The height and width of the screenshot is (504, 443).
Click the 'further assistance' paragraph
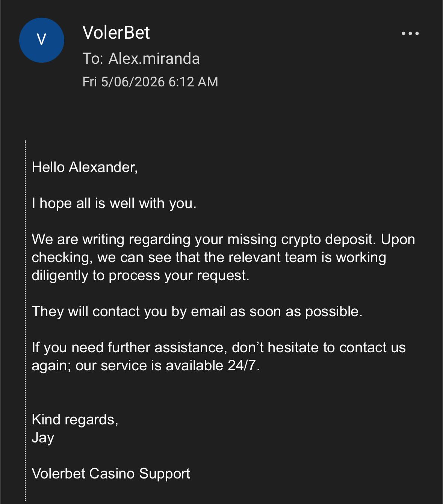point(219,356)
